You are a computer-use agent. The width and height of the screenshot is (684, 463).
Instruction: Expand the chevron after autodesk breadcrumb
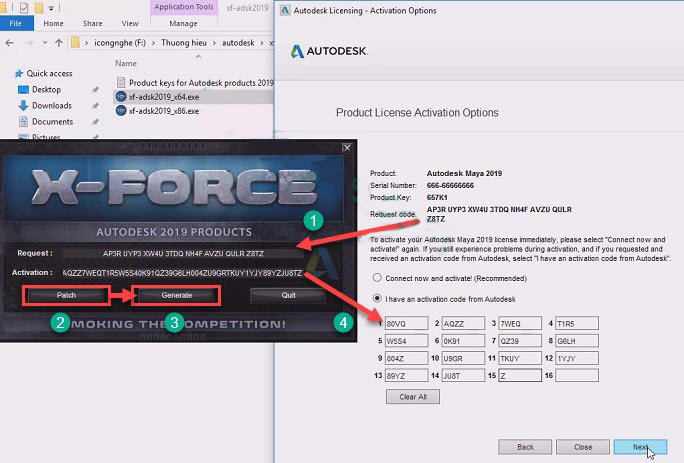pyautogui.click(x=262, y=43)
